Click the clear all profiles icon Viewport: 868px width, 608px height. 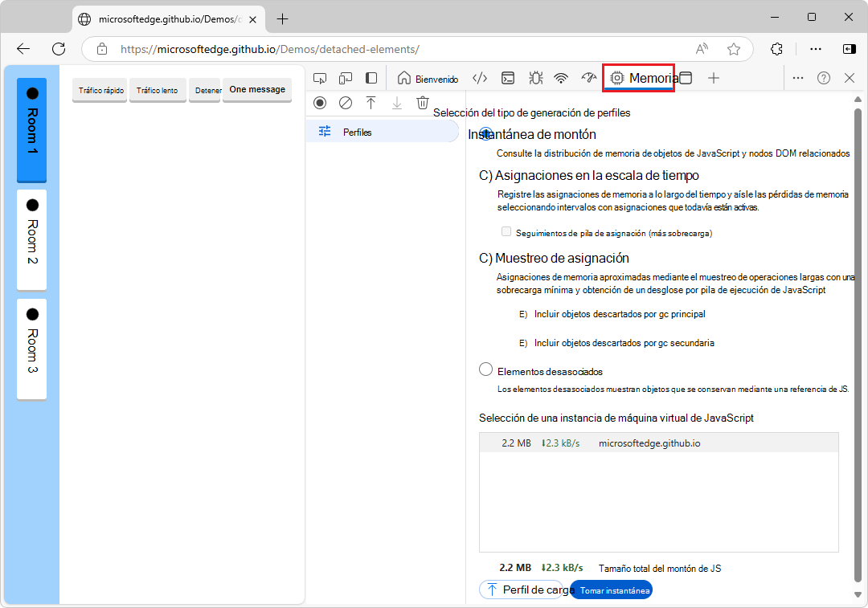(x=345, y=103)
